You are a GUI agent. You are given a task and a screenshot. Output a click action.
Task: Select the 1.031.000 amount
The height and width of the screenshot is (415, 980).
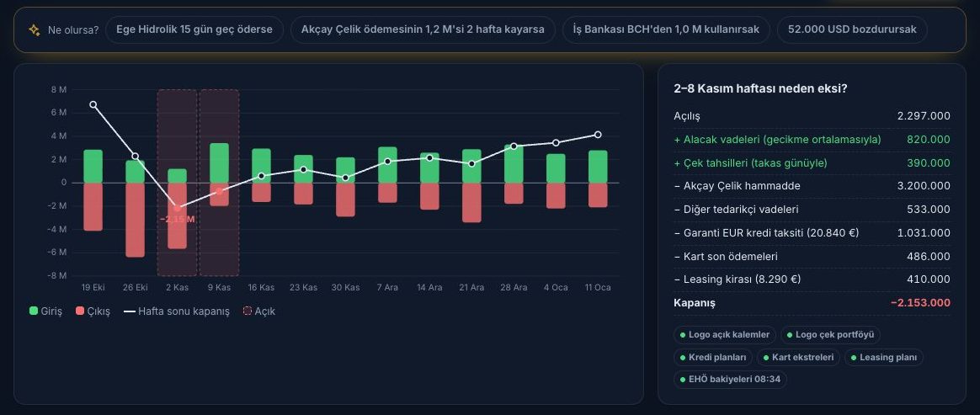click(x=924, y=233)
